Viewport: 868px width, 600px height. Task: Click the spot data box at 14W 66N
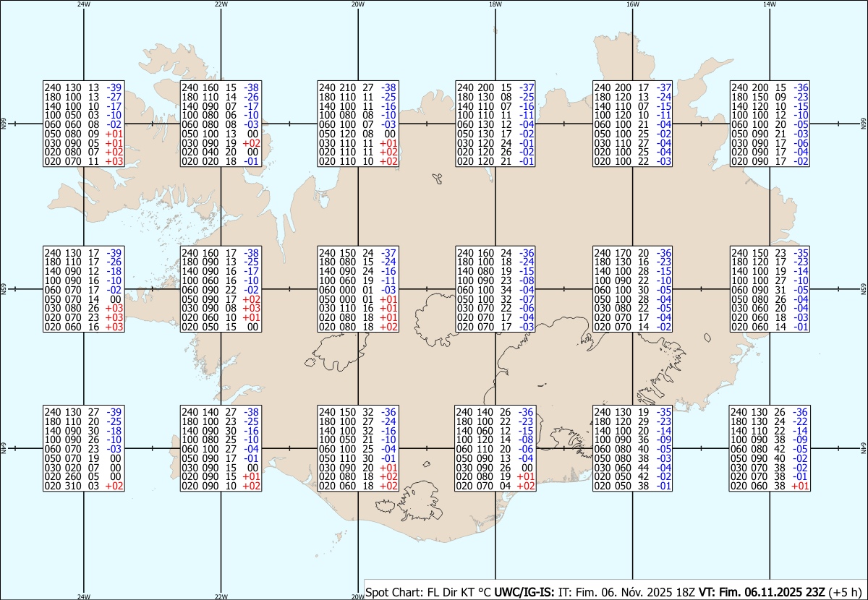pos(770,124)
